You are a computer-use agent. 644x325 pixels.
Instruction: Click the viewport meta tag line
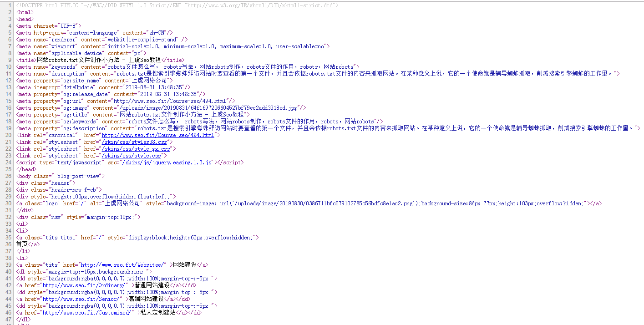(x=172, y=46)
